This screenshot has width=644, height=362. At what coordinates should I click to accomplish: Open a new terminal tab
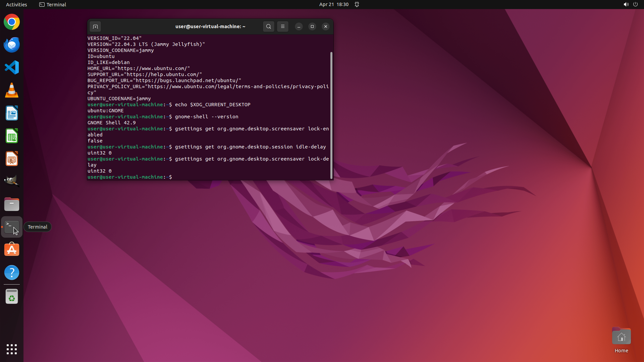pyautogui.click(x=95, y=26)
